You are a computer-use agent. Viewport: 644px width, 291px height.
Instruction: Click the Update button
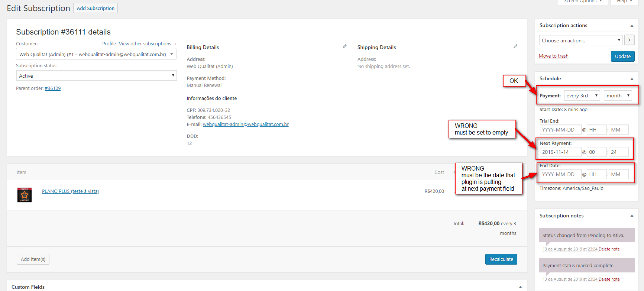pos(622,56)
